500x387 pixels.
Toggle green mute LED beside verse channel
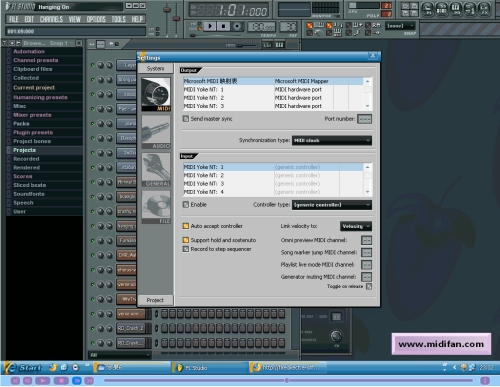coord(93,314)
